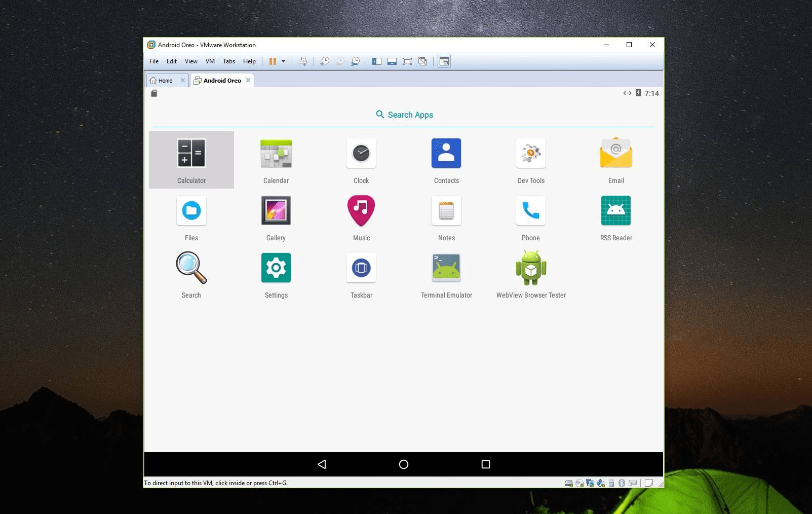This screenshot has height=514, width=812.
Task: Click the network adapter status icon
Action: 590,483
